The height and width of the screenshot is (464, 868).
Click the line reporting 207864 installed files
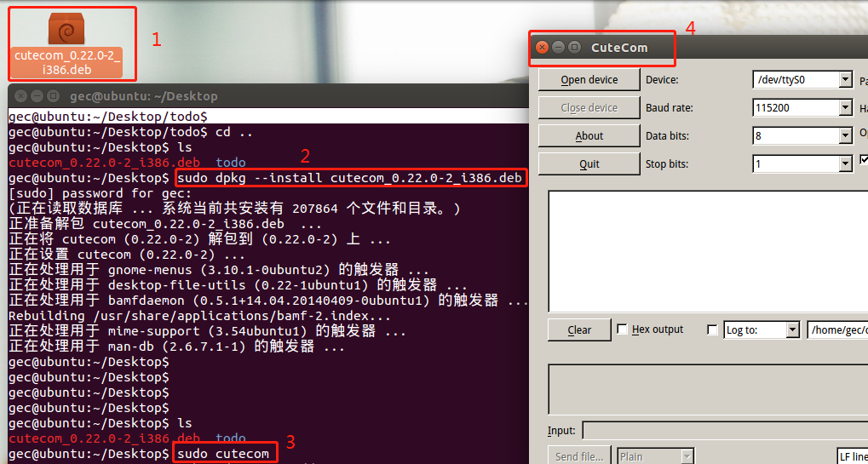point(235,209)
